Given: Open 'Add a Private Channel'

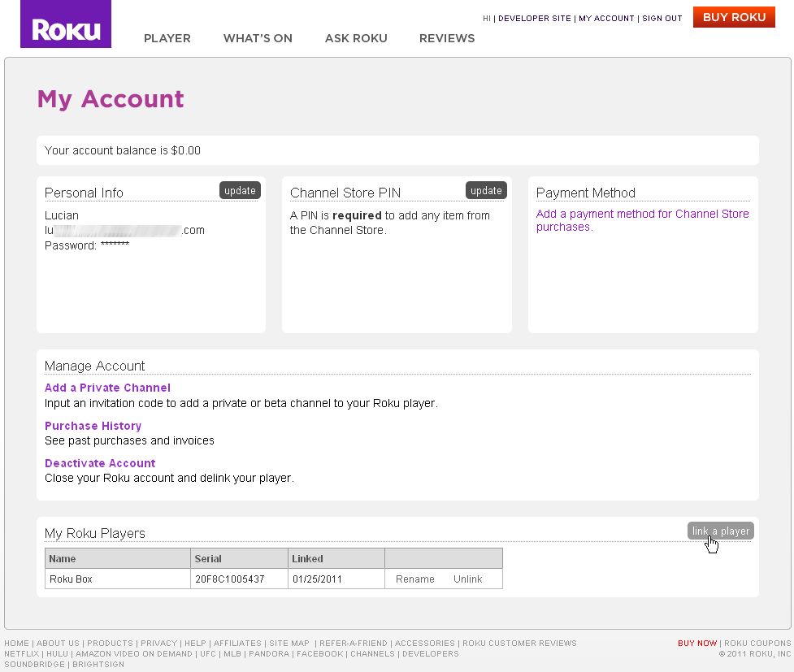Looking at the screenshot, I should [x=107, y=388].
